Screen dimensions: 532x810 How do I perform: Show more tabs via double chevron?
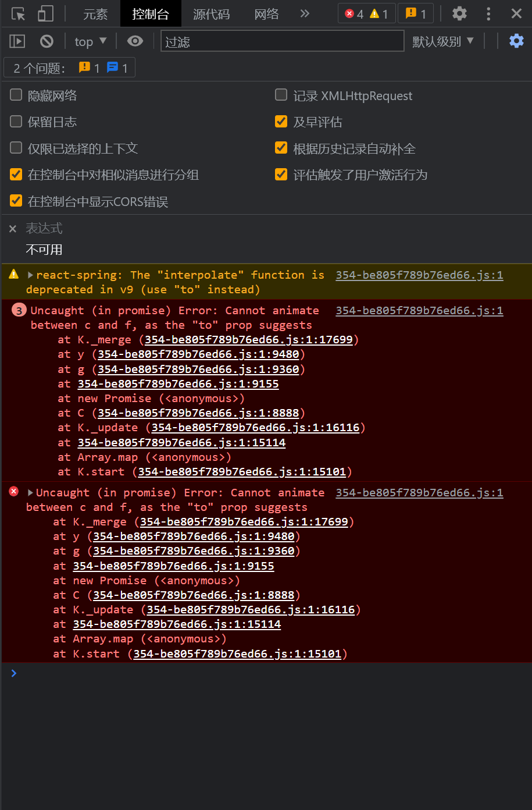coord(305,13)
